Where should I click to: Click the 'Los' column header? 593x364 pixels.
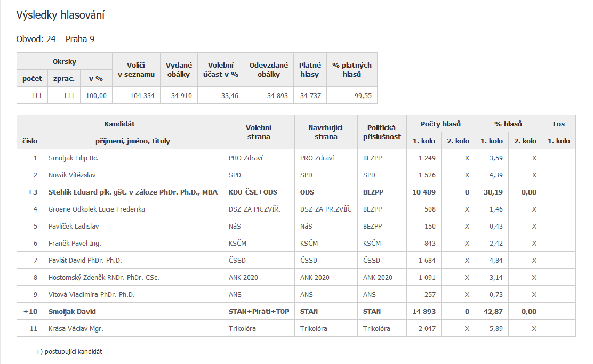click(x=558, y=124)
